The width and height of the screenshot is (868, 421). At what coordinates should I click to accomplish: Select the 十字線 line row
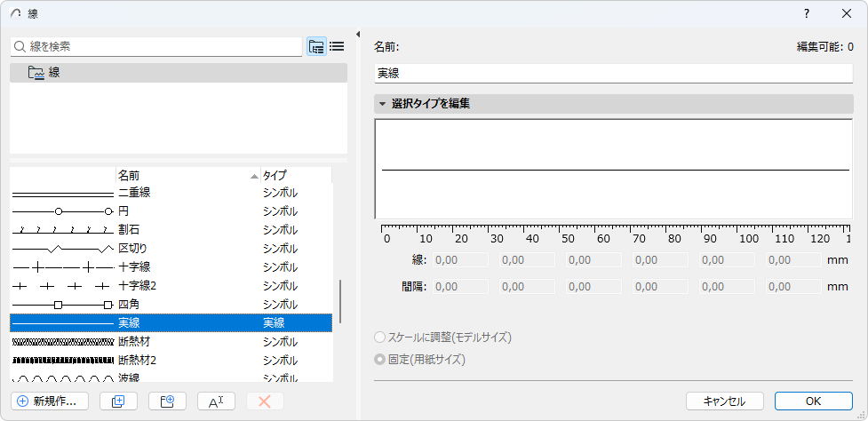point(171,267)
